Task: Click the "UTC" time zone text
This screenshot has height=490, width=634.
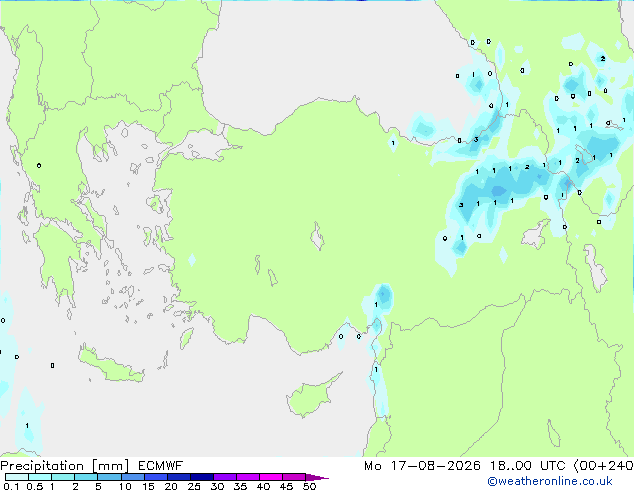Action: click(x=552, y=466)
